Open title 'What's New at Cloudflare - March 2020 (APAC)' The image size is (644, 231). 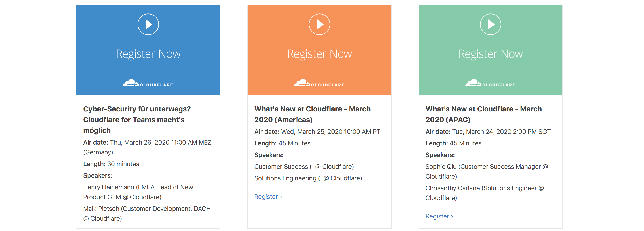[x=484, y=114]
